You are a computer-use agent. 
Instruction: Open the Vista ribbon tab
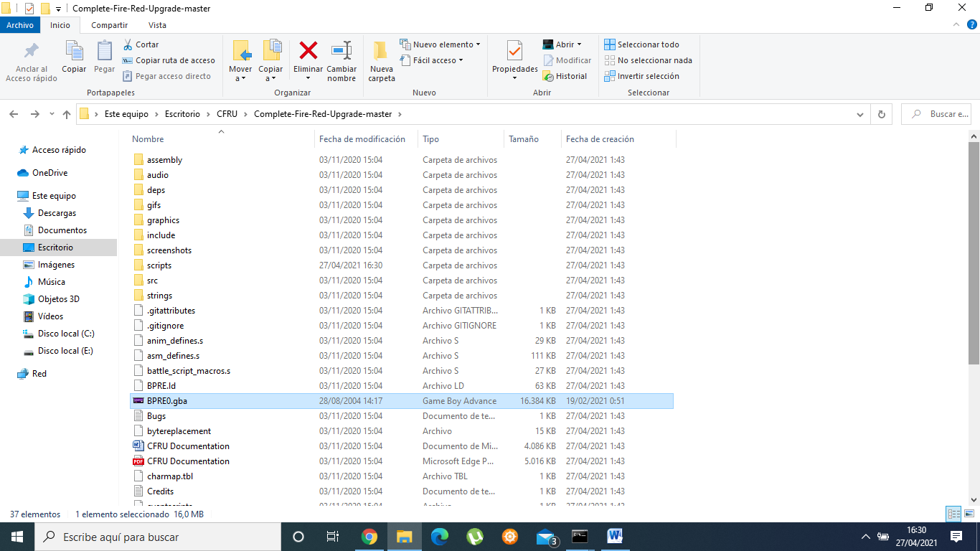click(157, 25)
